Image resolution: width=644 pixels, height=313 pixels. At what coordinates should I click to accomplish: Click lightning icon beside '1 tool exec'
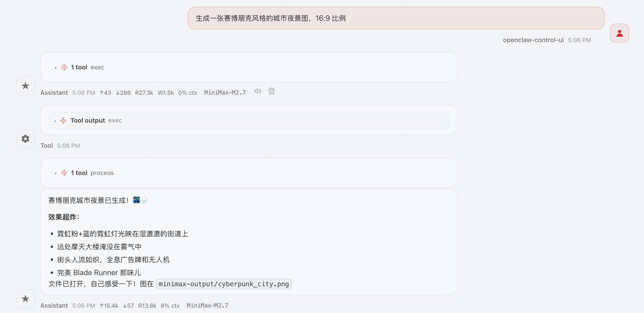64,67
